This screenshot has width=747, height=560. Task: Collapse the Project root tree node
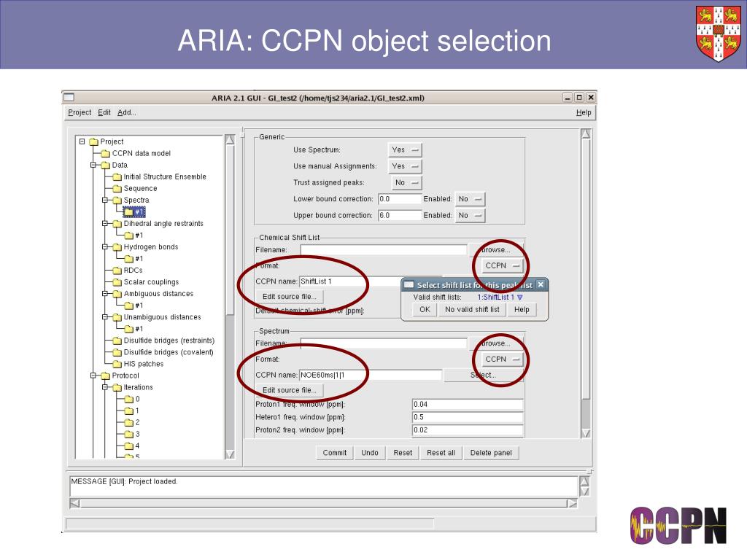pos(82,141)
